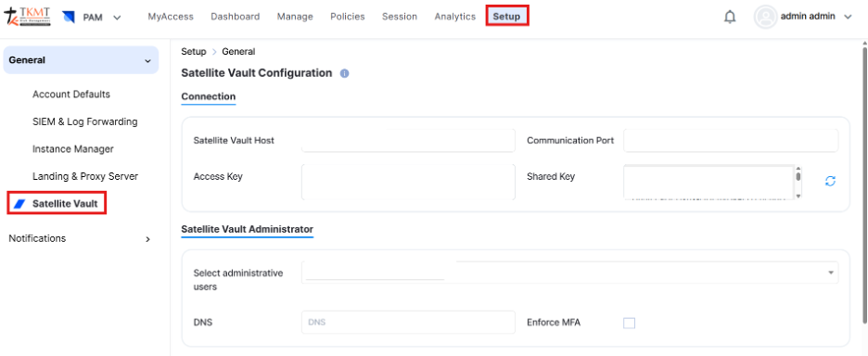Click the TKMT logo
868x356 pixels.
[28, 16]
